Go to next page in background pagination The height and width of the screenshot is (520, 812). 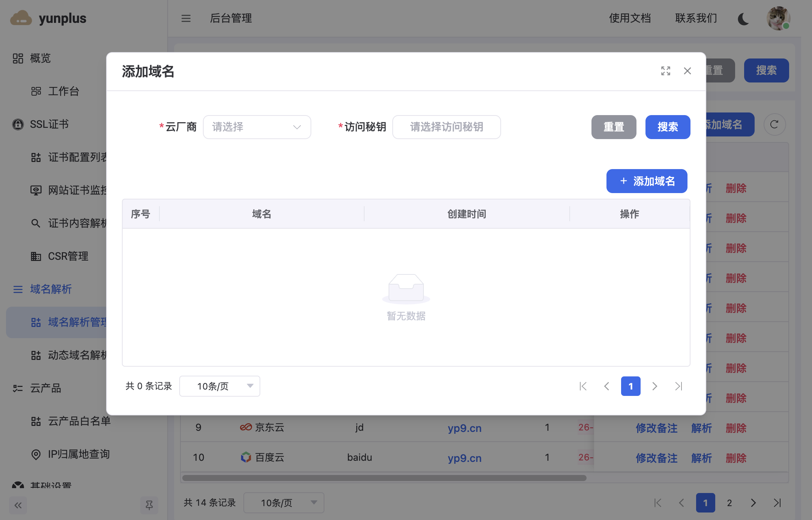(753, 503)
